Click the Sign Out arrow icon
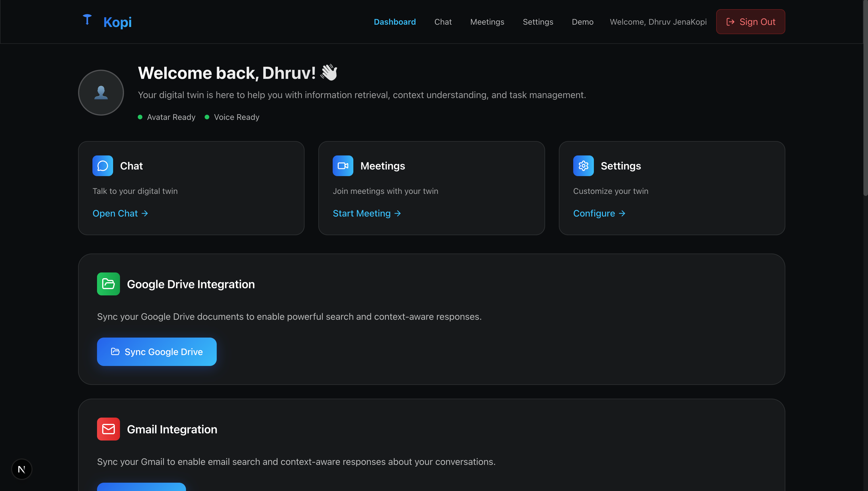 pyautogui.click(x=730, y=22)
